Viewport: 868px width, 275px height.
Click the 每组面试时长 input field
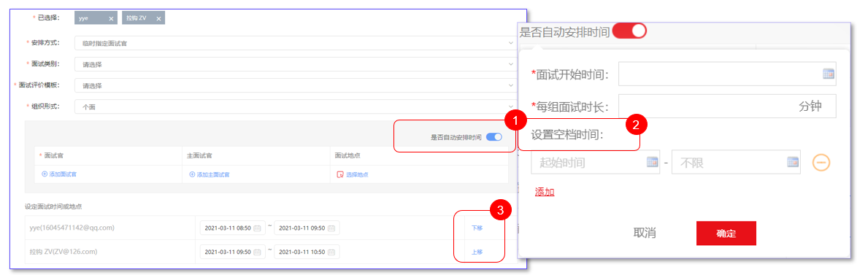[x=727, y=106]
